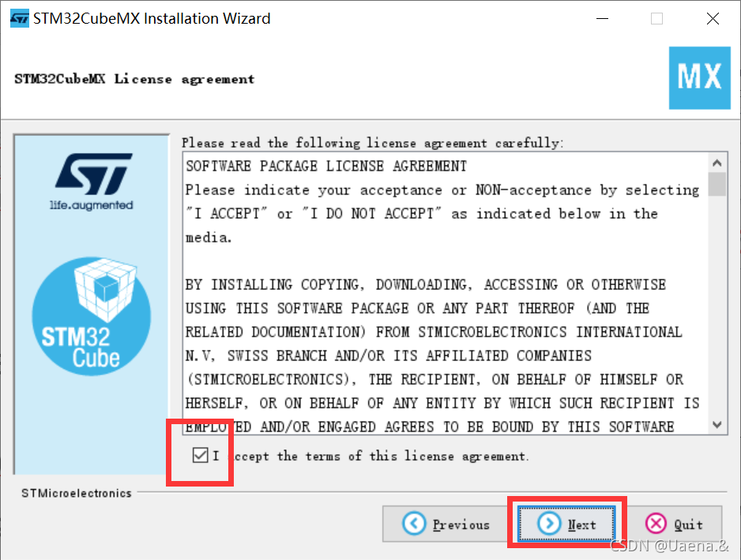Image resolution: width=741 pixels, height=560 pixels.
Task: Click inside the software package license text area
Action: point(446,294)
